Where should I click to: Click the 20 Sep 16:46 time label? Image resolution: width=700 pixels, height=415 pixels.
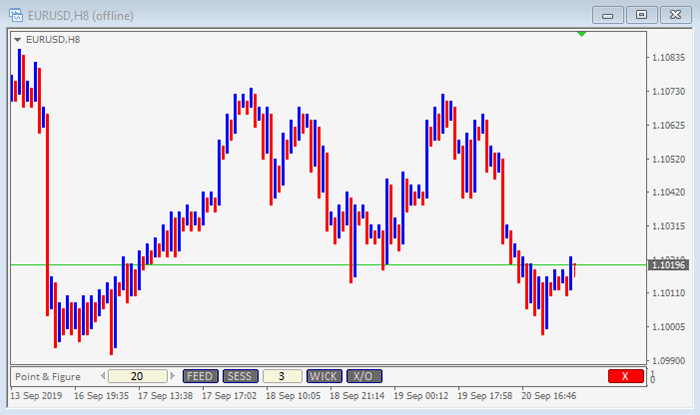coord(549,396)
